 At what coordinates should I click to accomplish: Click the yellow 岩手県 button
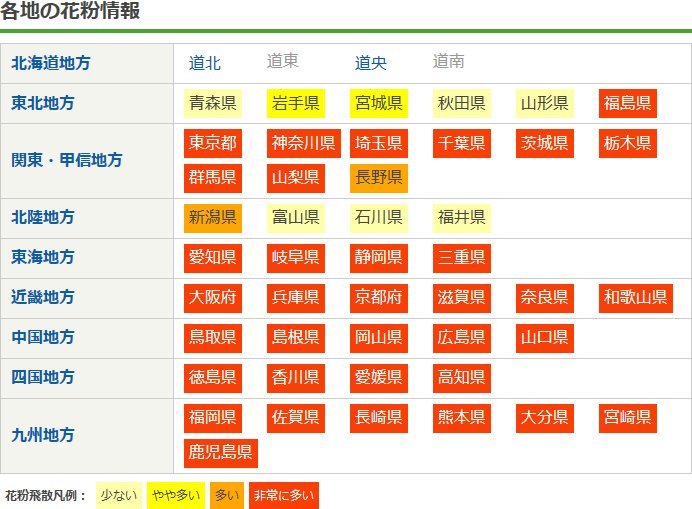point(296,103)
